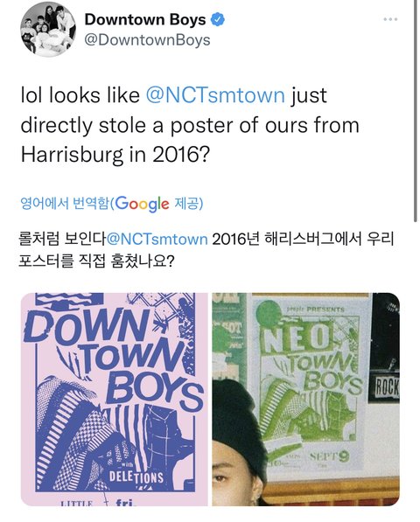Click the ROCK sign in right photo
Screen dimensions: 420x522
(387, 388)
